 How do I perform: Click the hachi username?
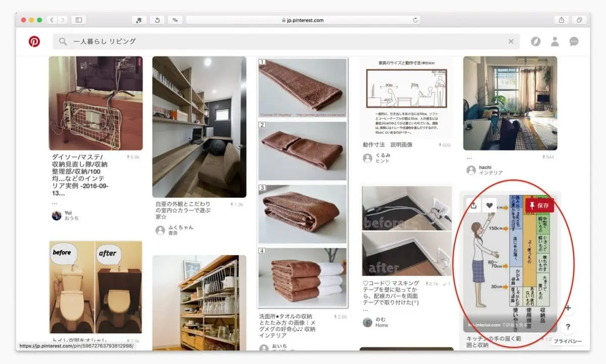[485, 168]
